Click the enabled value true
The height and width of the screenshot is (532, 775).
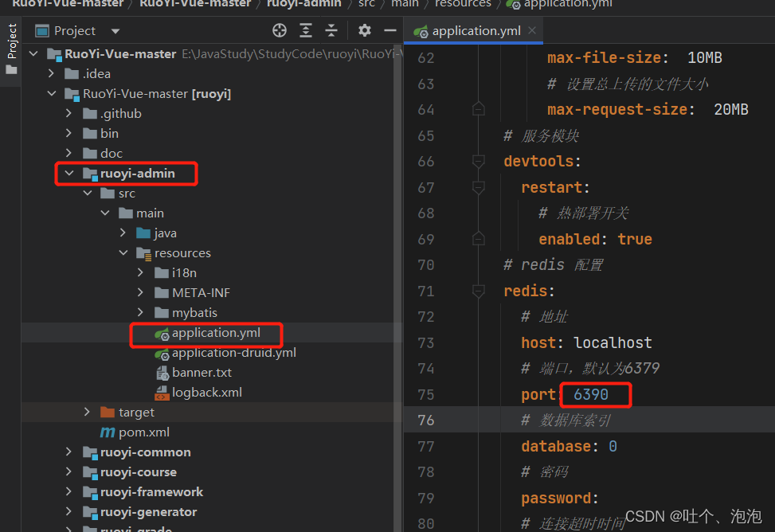[x=635, y=239]
